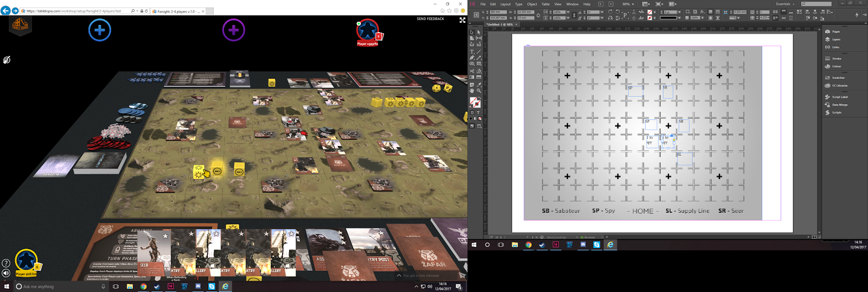Toggle constrain proportions for scaling link
The height and width of the screenshot is (292, 868).
point(574,15)
